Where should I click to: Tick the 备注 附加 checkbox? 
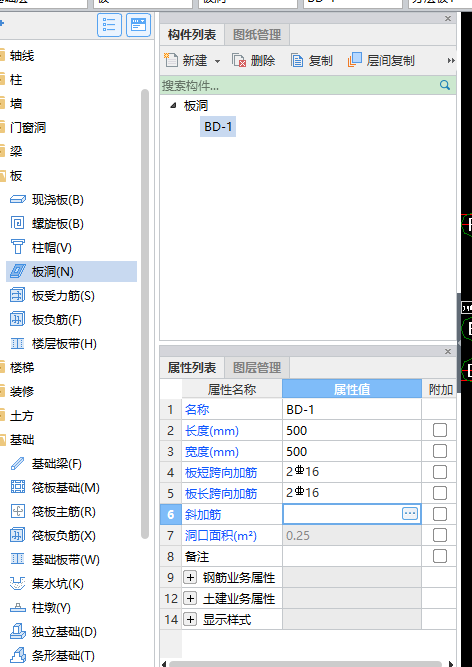(x=440, y=556)
